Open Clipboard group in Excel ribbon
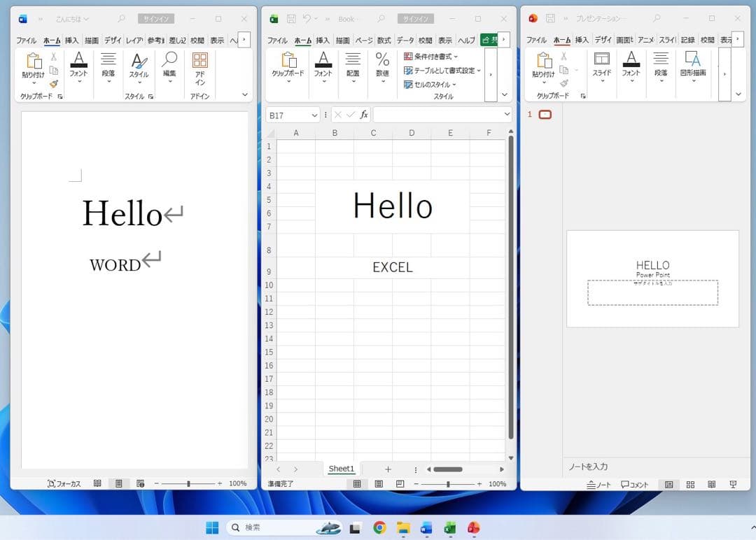Screen dimensions: 756x540 tap(288, 67)
